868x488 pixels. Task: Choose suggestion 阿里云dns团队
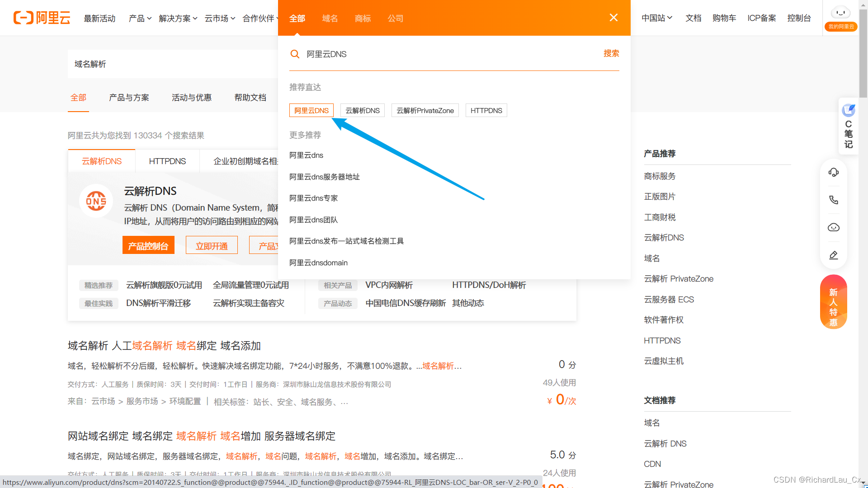tap(314, 220)
